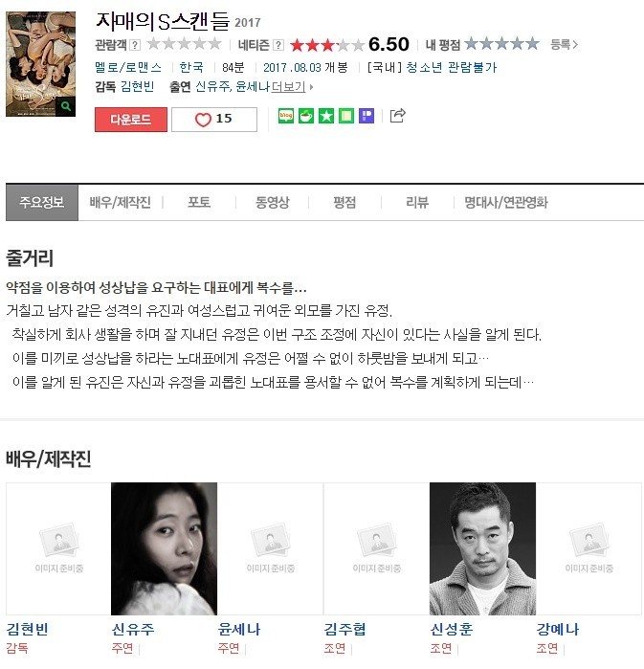Click the green memo share icon

coord(346,116)
